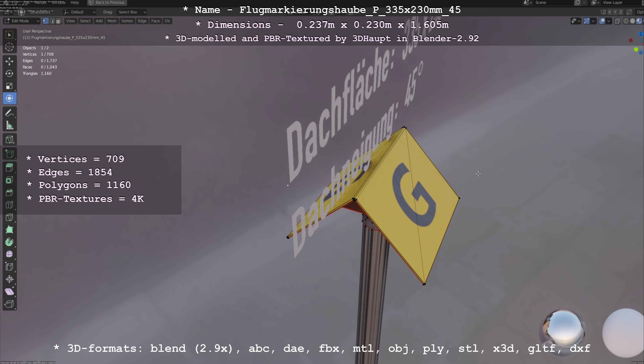Toggle X-ray view button
644x364 pixels.
coord(617,21)
